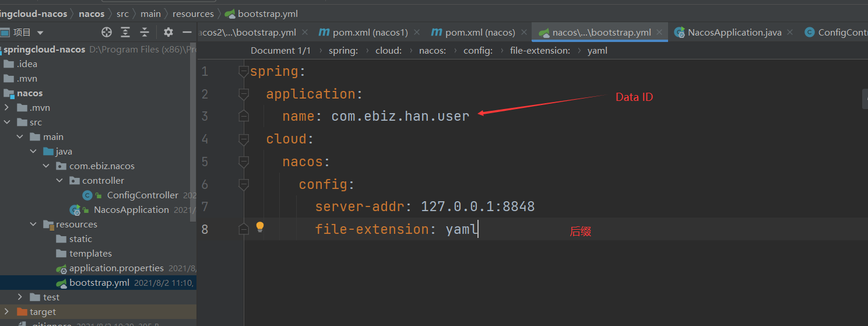The image size is (868, 326).
Task: Click the config: editor breadcrumb
Action: (478, 51)
